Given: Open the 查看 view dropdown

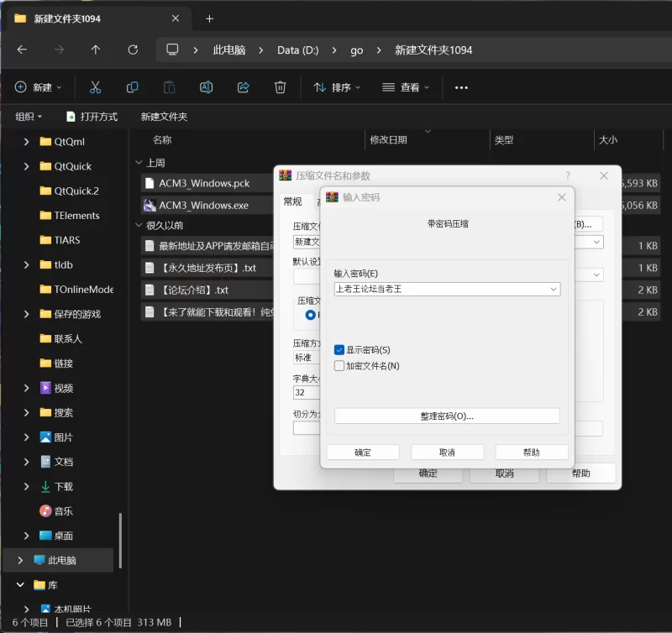Looking at the screenshot, I should point(406,87).
